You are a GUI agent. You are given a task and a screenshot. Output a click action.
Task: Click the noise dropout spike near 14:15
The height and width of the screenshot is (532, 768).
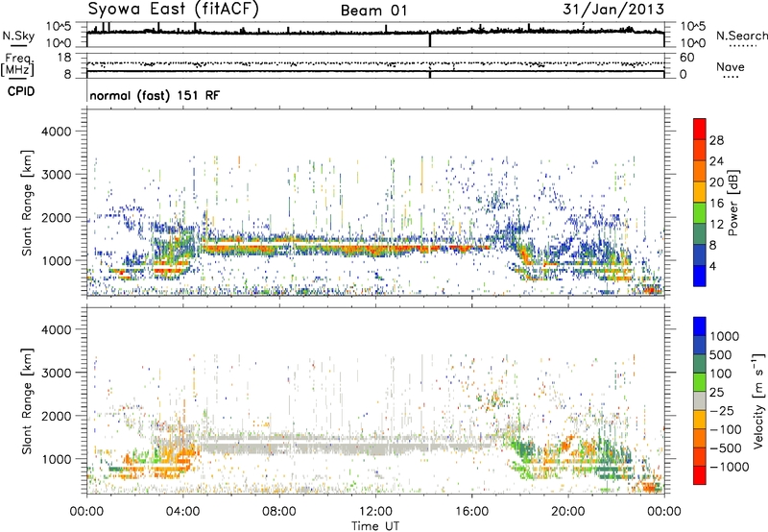430,39
